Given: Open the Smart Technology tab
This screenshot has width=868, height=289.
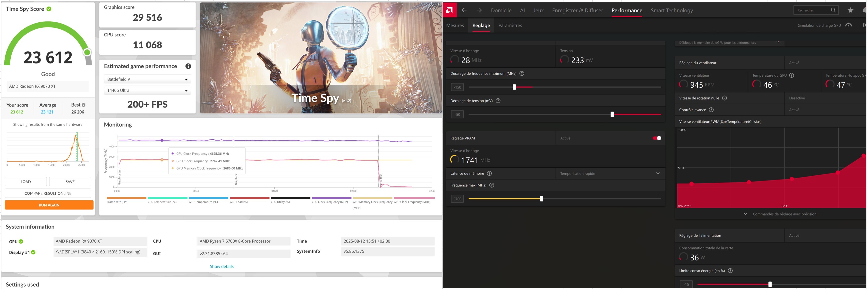Looking at the screenshot, I should click(672, 10).
